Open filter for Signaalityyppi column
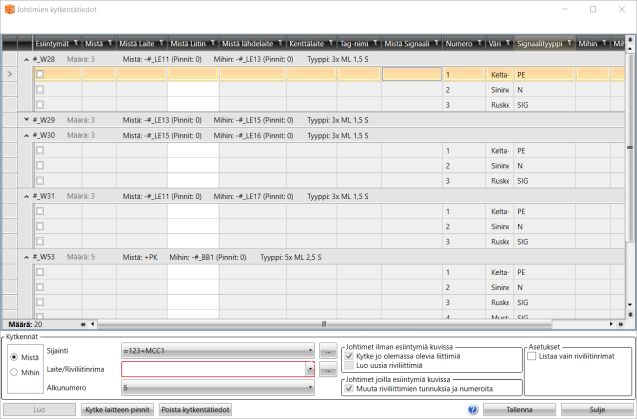The image size is (637, 419). pos(571,44)
